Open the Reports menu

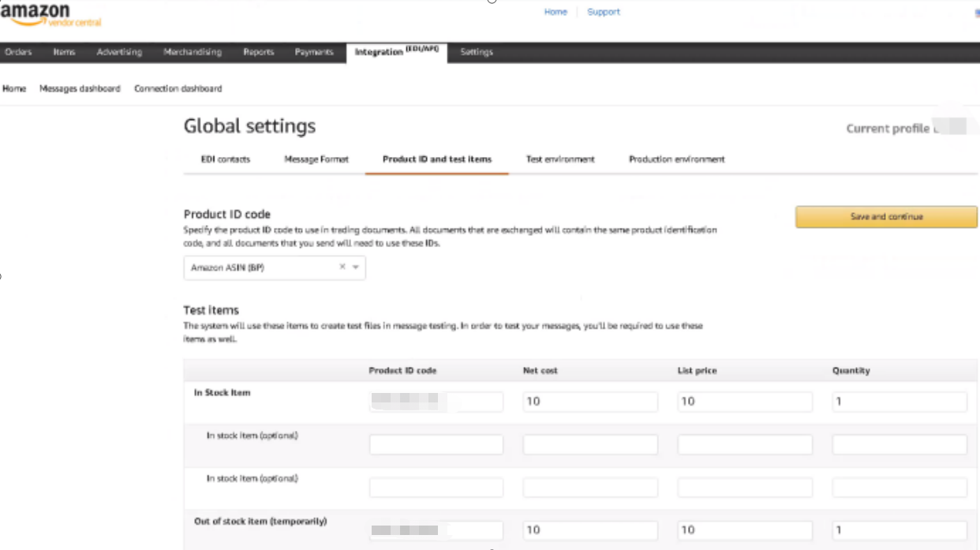coord(259,52)
